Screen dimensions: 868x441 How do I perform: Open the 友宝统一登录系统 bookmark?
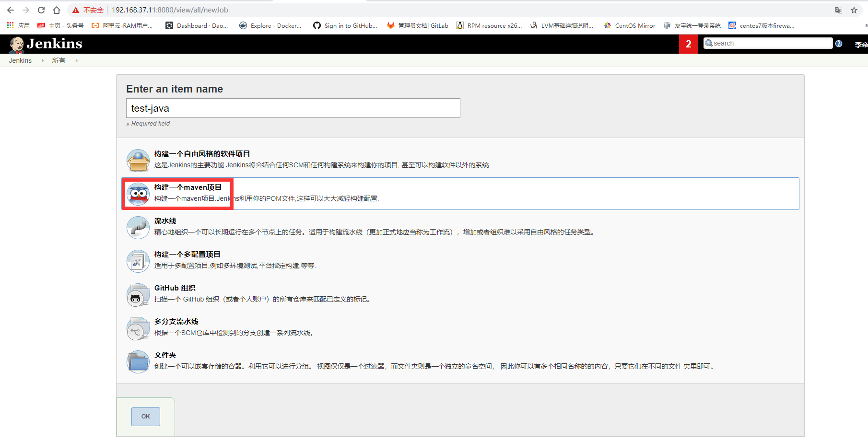point(692,25)
